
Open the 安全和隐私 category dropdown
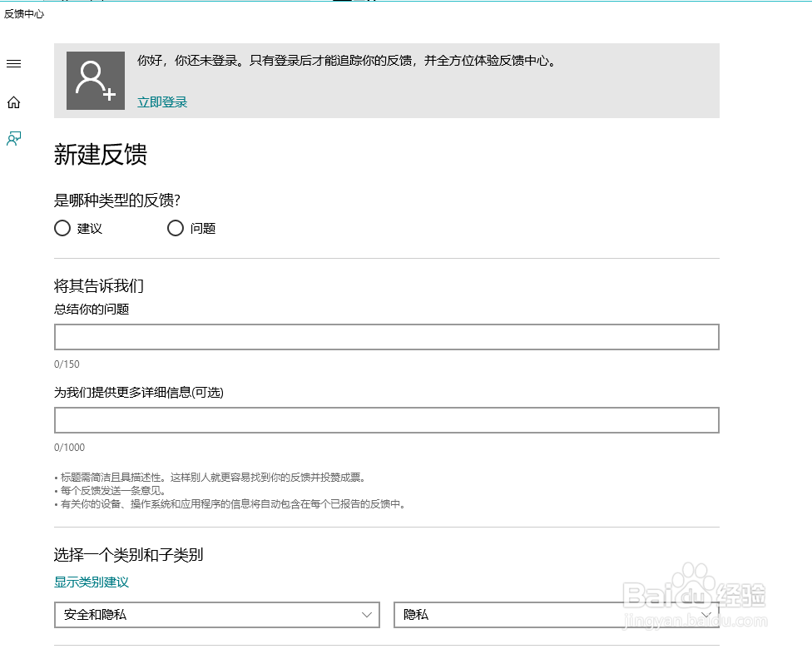tap(217, 614)
